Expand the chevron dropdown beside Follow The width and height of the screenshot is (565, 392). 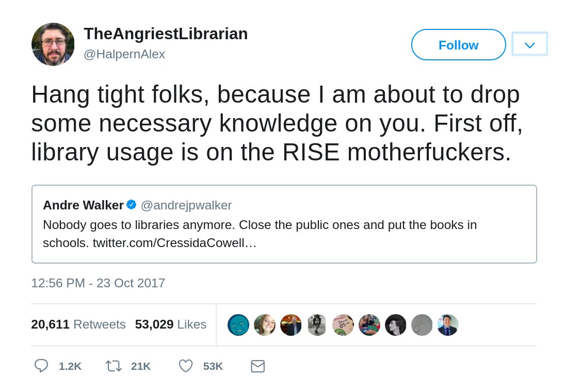tap(530, 44)
